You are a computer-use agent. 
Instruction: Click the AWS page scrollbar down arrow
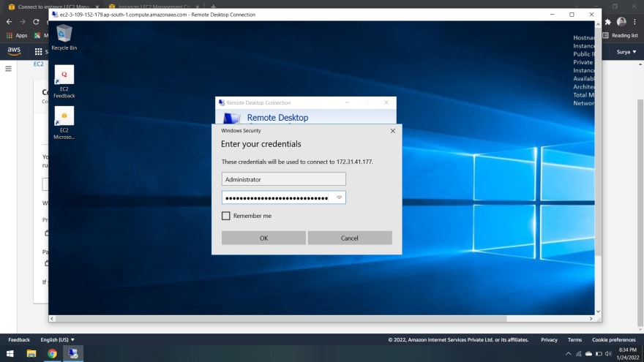click(x=640, y=330)
